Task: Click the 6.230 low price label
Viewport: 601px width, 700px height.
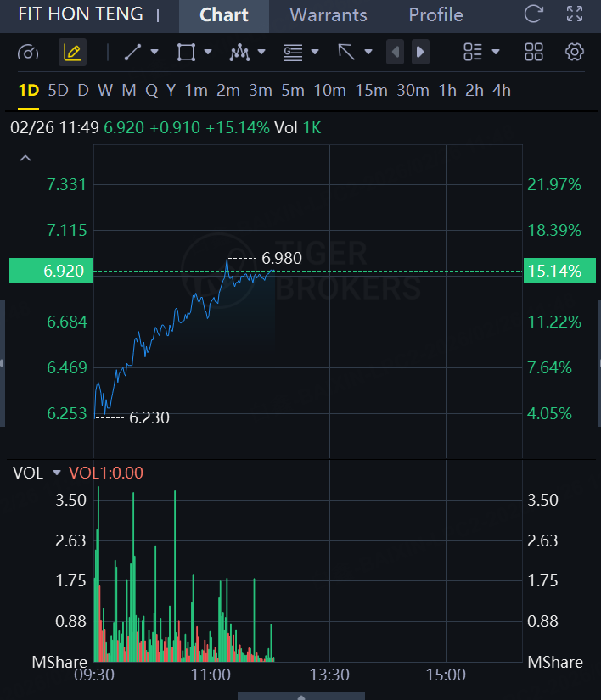Action: pos(149,417)
